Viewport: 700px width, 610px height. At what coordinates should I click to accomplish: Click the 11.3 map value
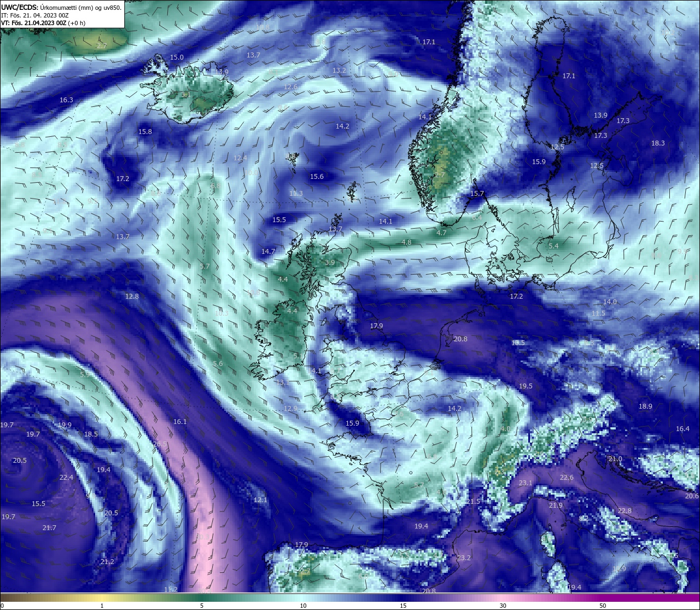[x=296, y=194]
